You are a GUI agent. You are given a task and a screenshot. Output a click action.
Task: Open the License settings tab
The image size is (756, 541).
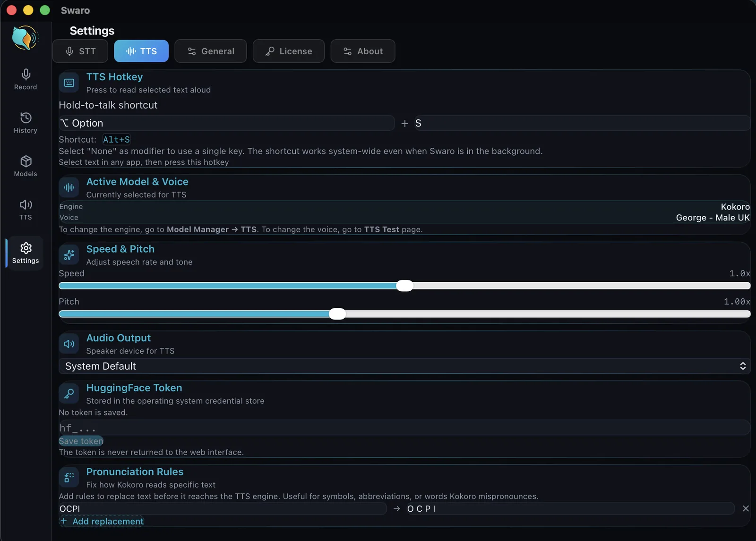tap(289, 51)
